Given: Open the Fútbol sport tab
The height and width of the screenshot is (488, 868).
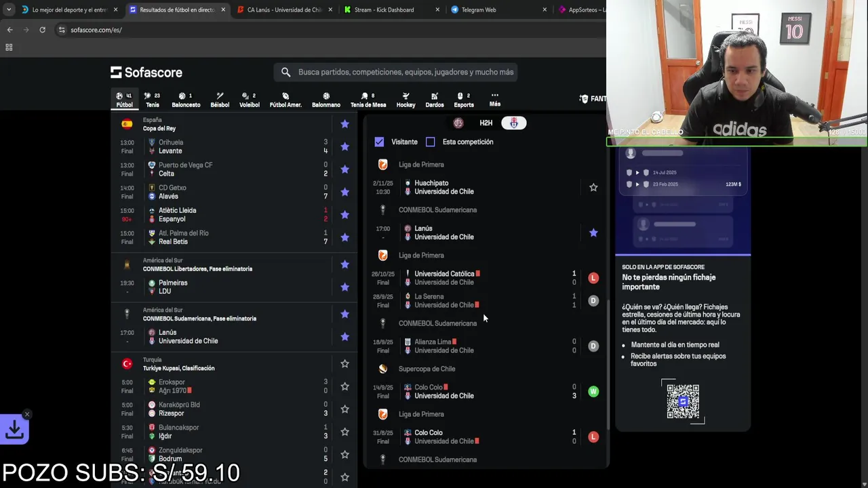Looking at the screenshot, I should pos(124,100).
